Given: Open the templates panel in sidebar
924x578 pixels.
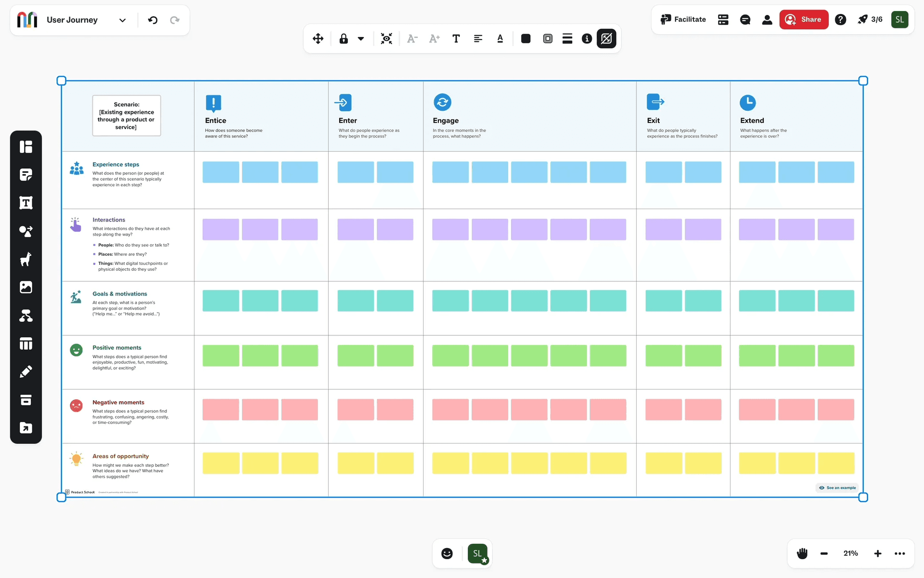Looking at the screenshot, I should pyautogui.click(x=26, y=147).
